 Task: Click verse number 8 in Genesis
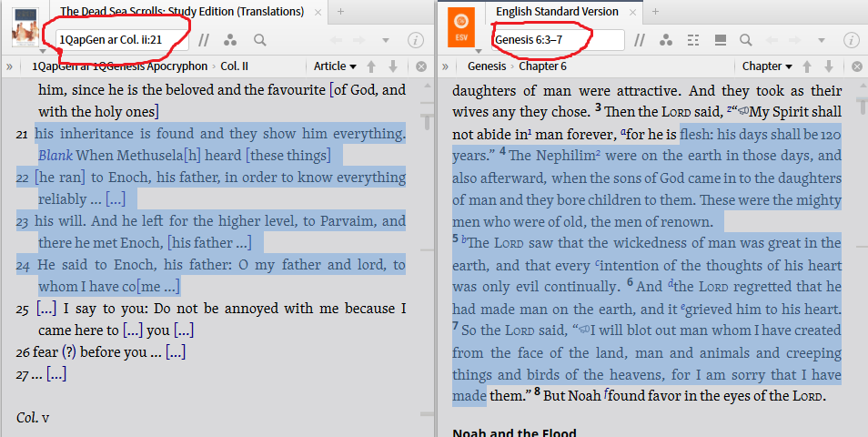click(537, 393)
